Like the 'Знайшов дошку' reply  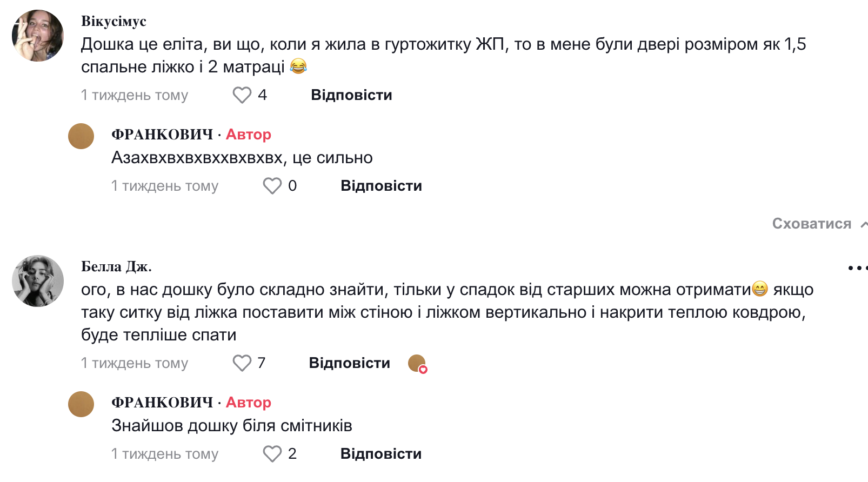pyautogui.click(x=272, y=454)
